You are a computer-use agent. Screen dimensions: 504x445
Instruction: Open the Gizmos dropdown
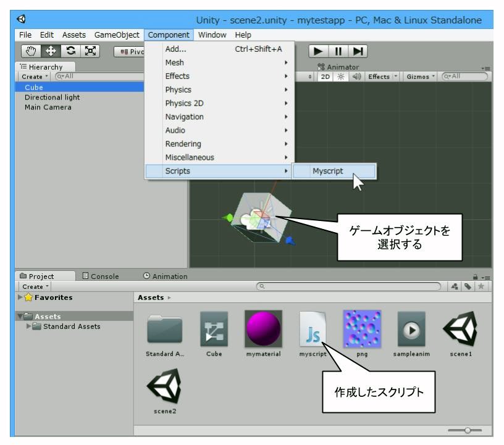click(421, 77)
